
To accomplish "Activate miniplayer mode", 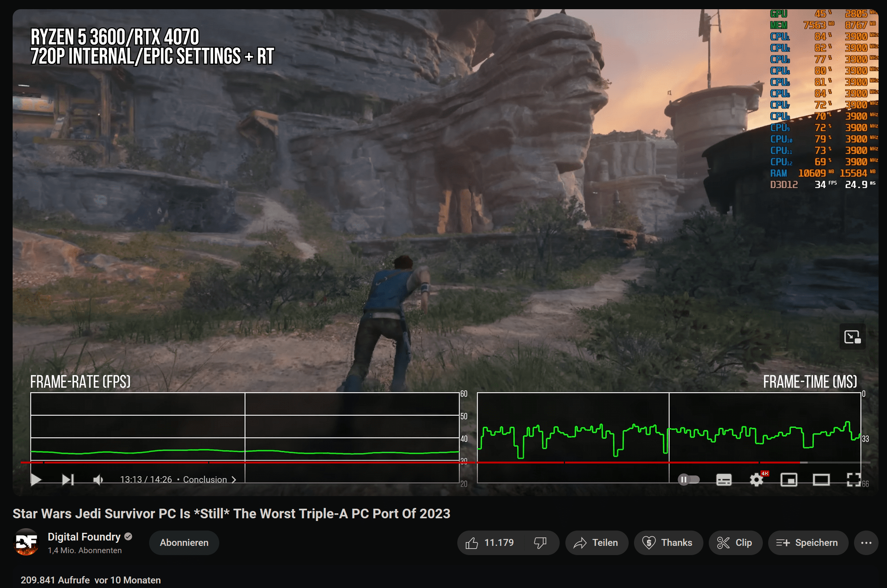I will (789, 479).
